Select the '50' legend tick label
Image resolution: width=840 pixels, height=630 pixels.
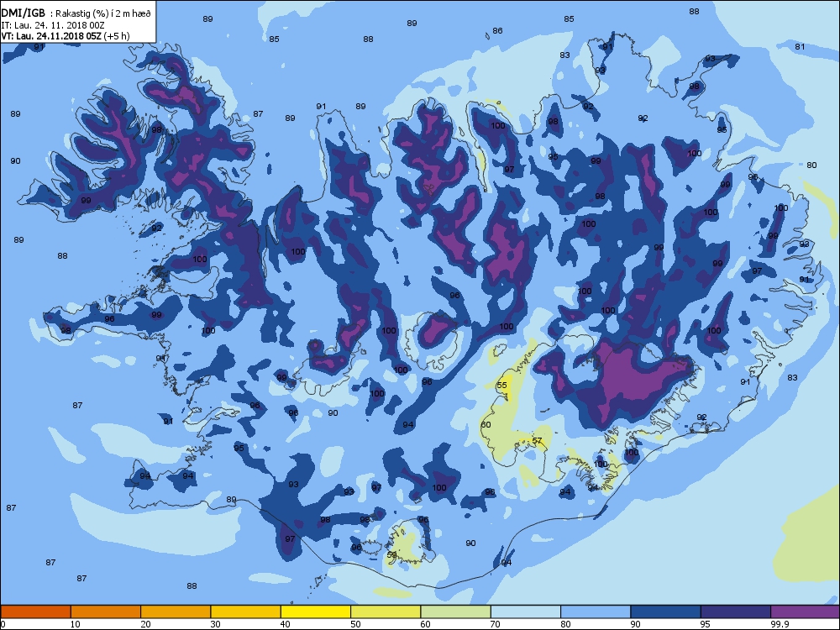[x=355, y=624]
